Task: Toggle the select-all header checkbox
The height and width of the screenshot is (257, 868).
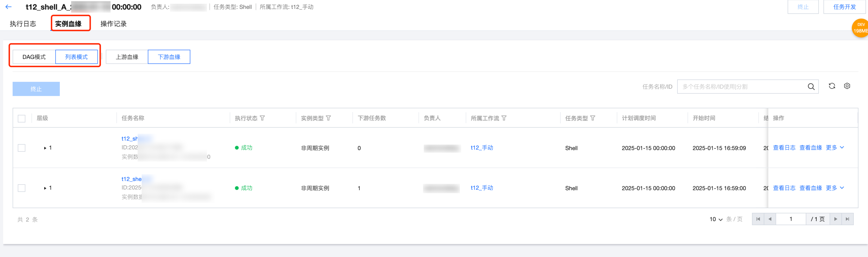Action: (22, 118)
